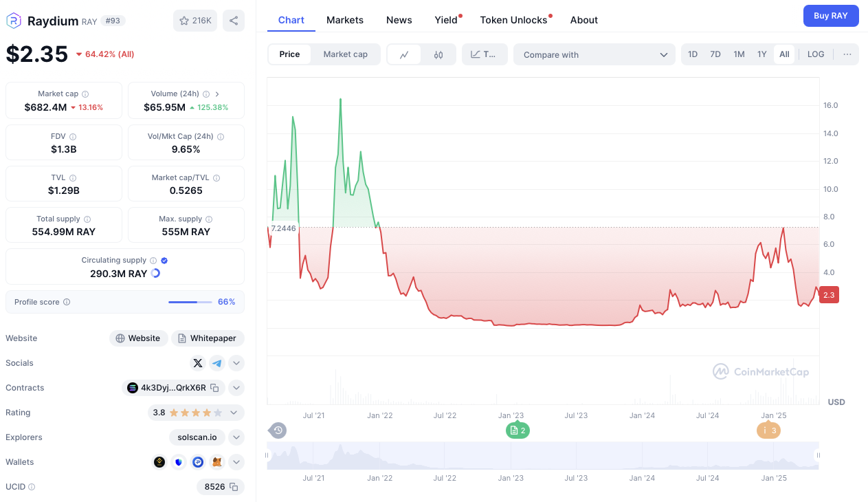This screenshot has height=502, width=868.
Task: Set chart range to 7D
Action: click(x=715, y=54)
